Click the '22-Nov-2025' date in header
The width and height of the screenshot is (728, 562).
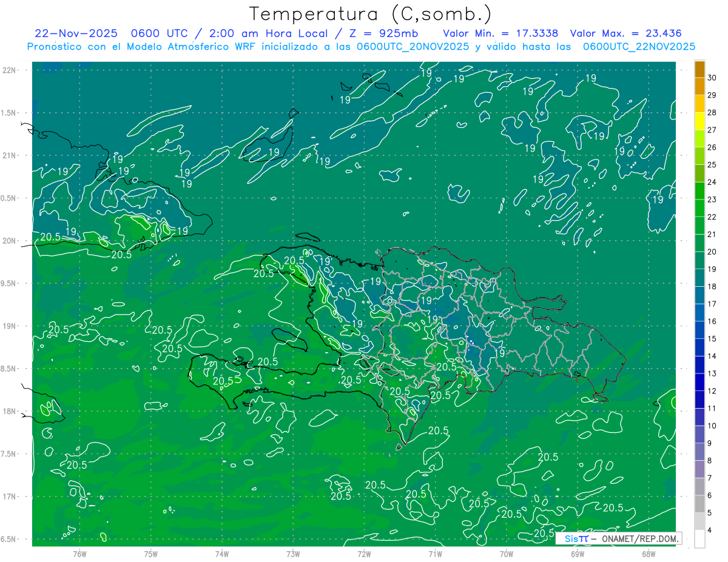(76, 33)
